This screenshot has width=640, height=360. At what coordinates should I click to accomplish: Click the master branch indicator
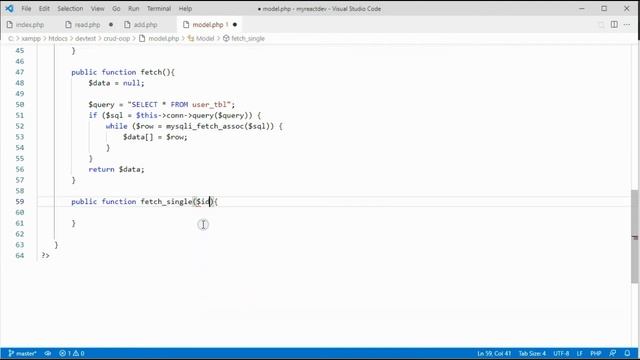(x=22, y=353)
